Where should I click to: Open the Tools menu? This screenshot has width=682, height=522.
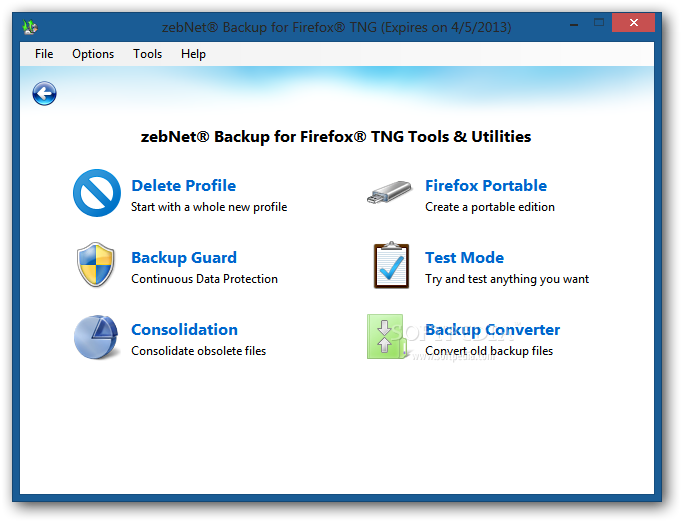[x=147, y=54]
